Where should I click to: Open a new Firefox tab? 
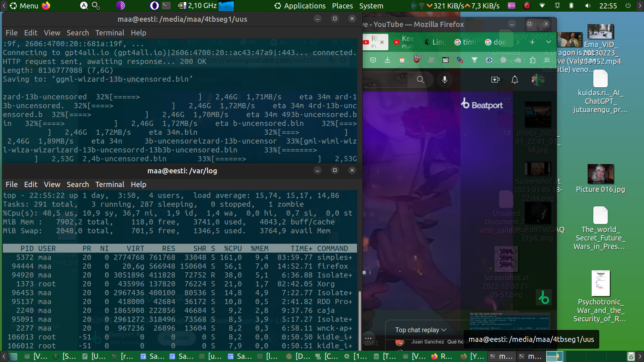pos(532,42)
